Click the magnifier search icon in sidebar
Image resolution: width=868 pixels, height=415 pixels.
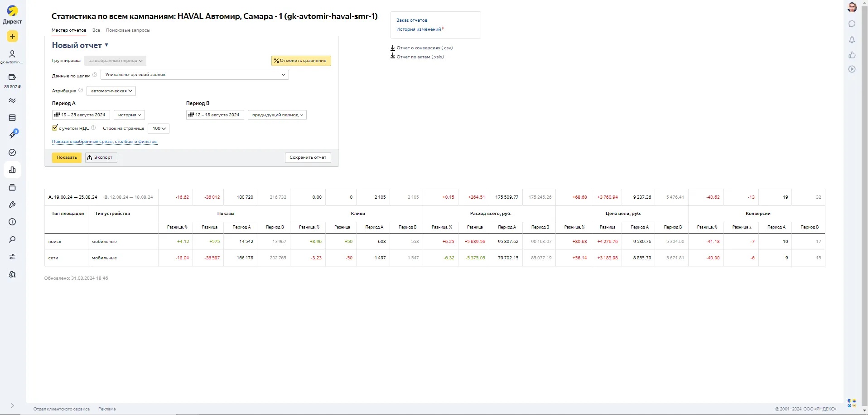[12, 239]
